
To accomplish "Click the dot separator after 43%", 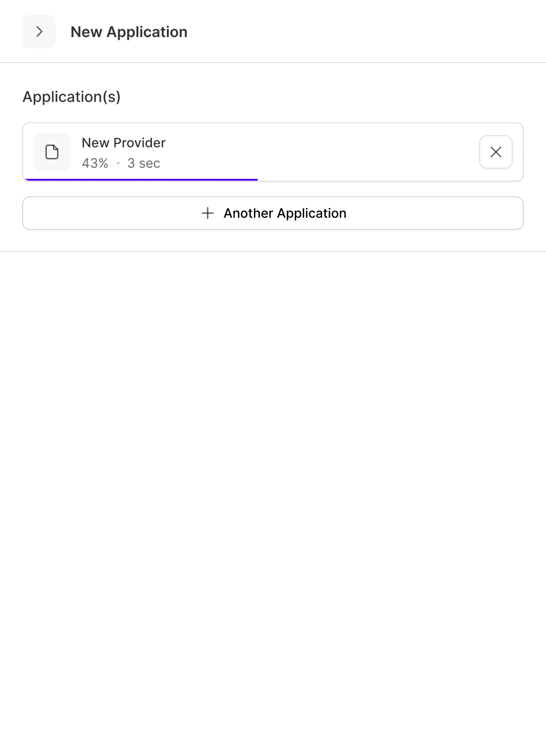I will [118, 164].
